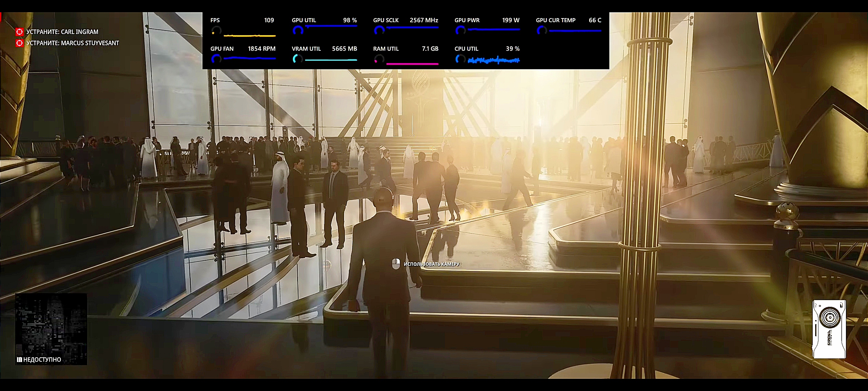The image size is (868, 391).
Task: Click the GPU SCLK value 2567 MHz
Action: [424, 20]
